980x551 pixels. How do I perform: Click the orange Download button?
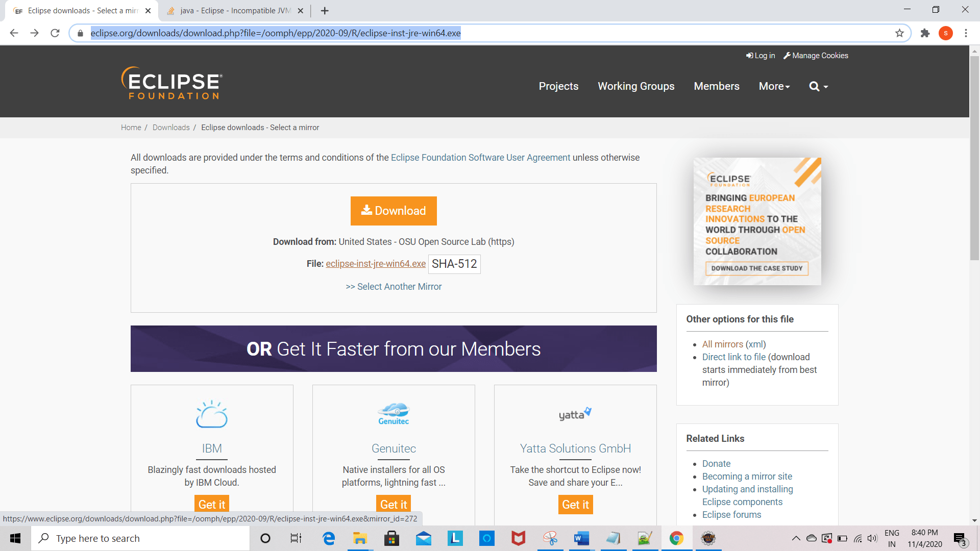coord(393,211)
